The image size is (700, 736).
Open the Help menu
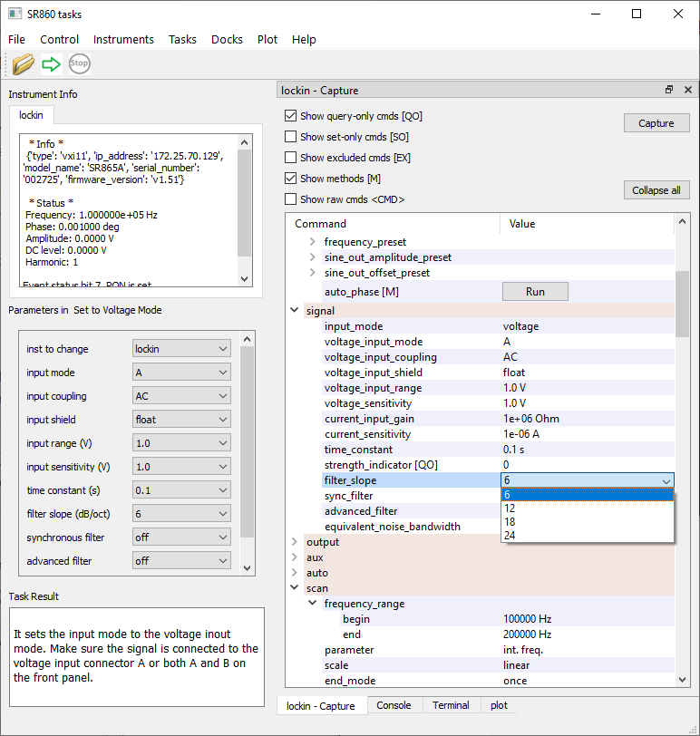click(304, 40)
